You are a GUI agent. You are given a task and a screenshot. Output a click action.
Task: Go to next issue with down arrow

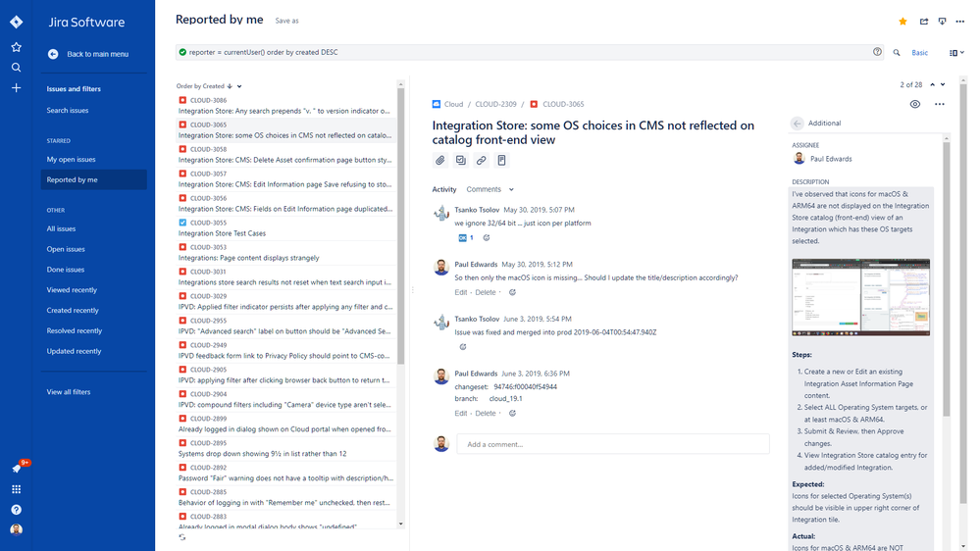coord(943,84)
